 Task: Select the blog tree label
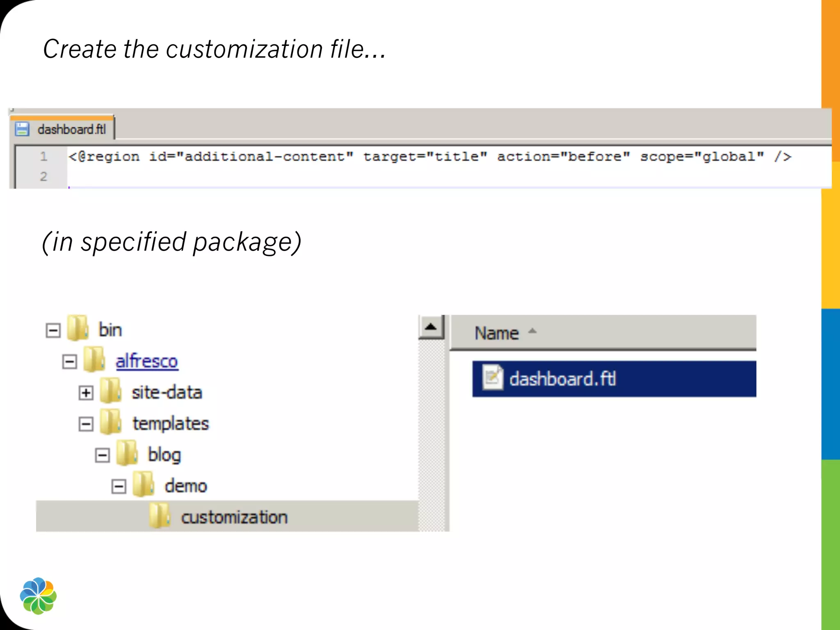(x=164, y=455)
